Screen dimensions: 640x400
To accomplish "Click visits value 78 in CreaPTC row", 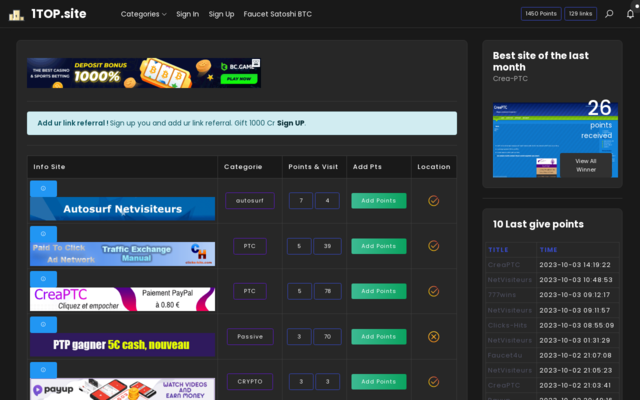I will tap(327, 291).
